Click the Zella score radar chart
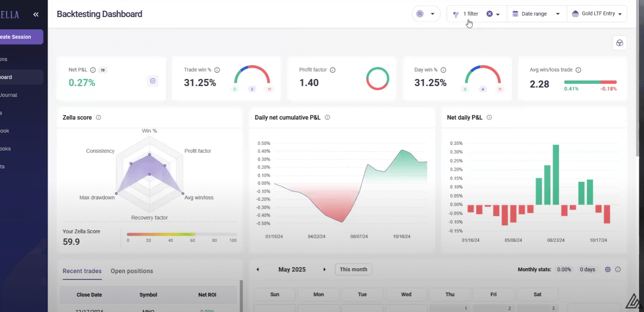This screenshot has width=644, height=312. [x=150, y=174]
